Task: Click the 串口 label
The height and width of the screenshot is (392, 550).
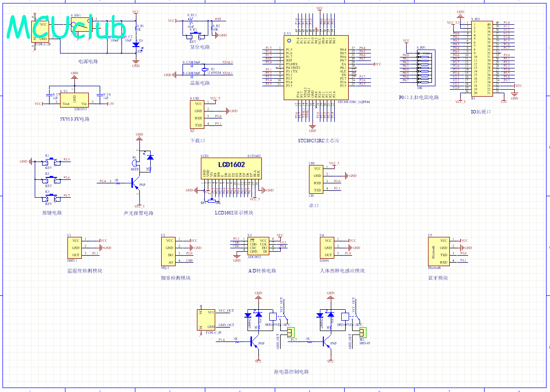Action: [x=314, y=206]
